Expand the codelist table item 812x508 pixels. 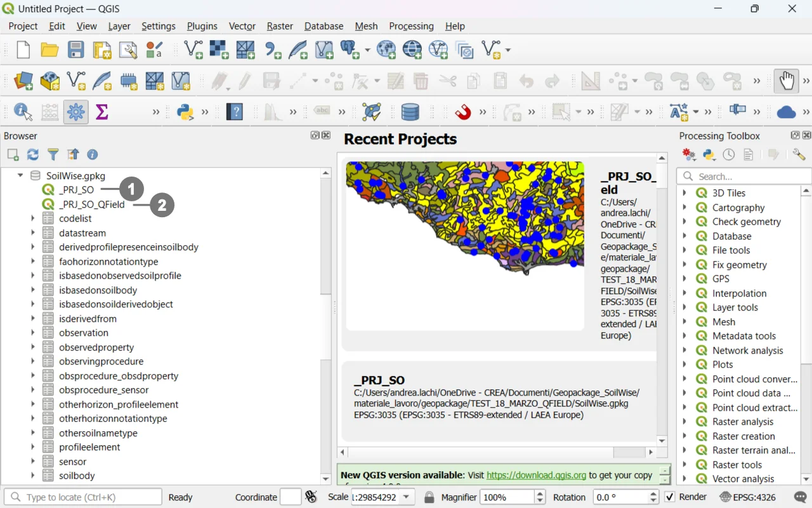33,218
